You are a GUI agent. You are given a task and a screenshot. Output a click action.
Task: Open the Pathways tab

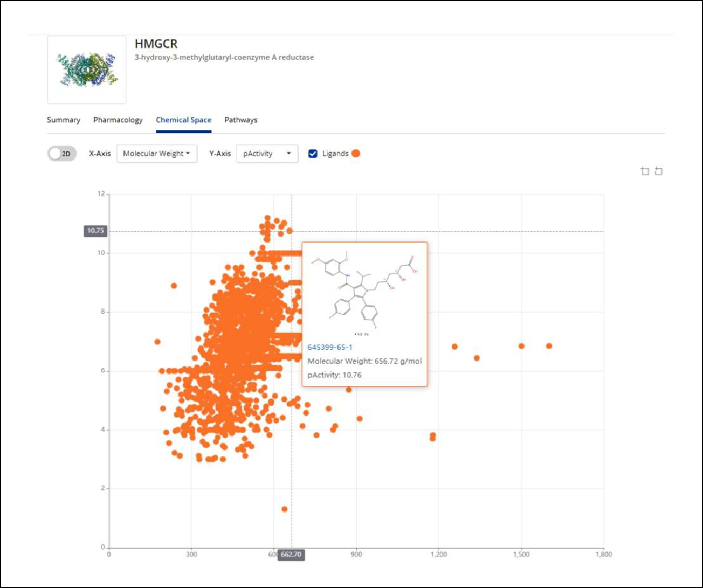[241, 120]
